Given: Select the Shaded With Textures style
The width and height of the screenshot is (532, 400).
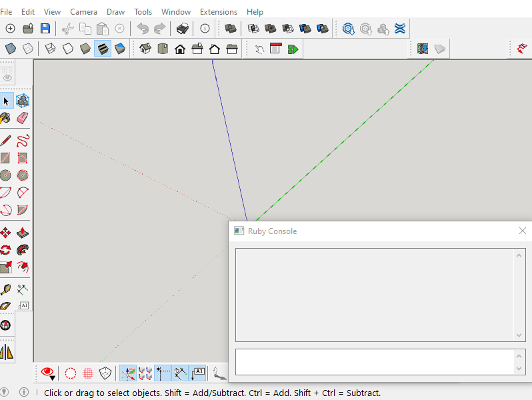Looking at the screenshot, I should (103, 49).
